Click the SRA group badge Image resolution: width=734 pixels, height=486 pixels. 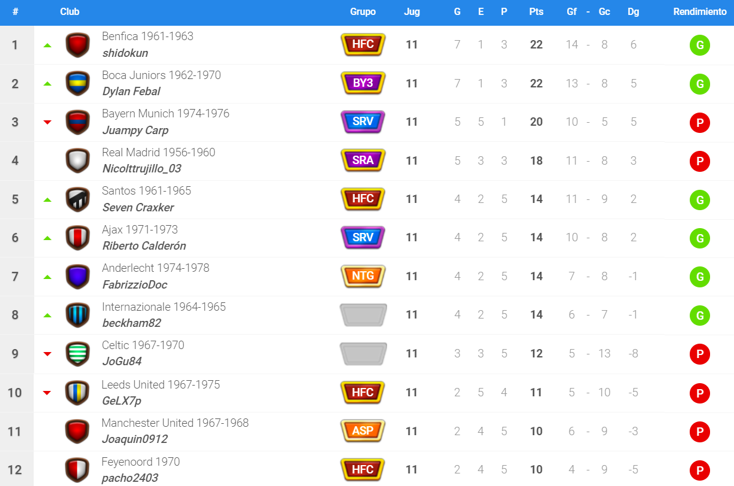tap(363, 161)
